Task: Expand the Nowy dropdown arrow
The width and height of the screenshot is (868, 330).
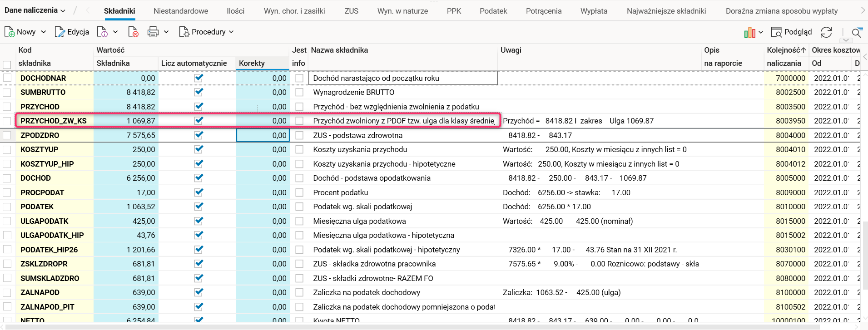Action: pos(44,32)
